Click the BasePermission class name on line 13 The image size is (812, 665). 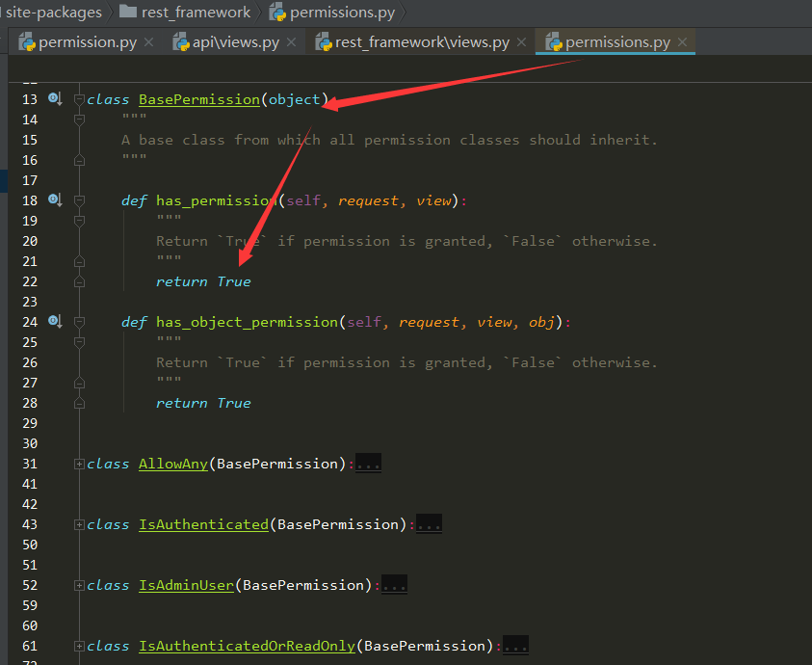[x=199, y=99]
